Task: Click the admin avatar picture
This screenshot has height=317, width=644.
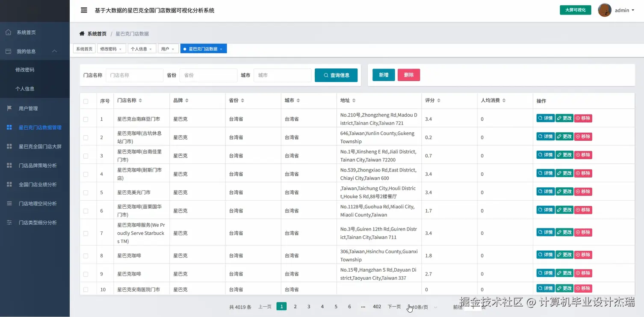Action: coord(605,10)
